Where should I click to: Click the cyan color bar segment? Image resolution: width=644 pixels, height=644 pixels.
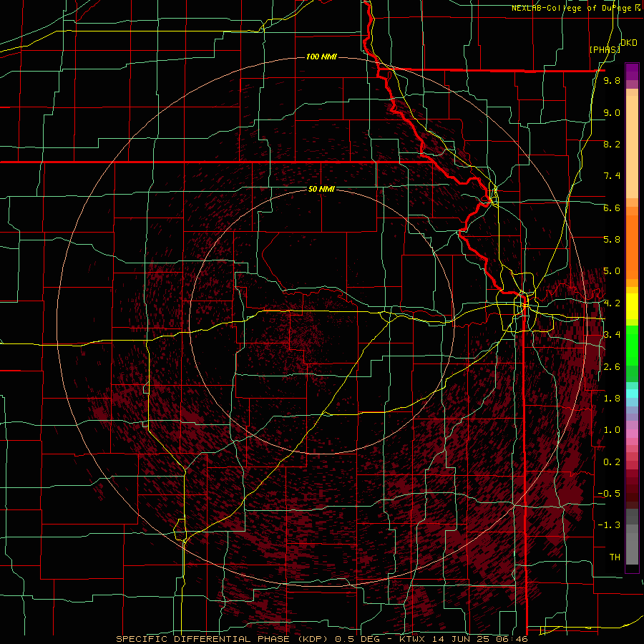pos(632,394)
